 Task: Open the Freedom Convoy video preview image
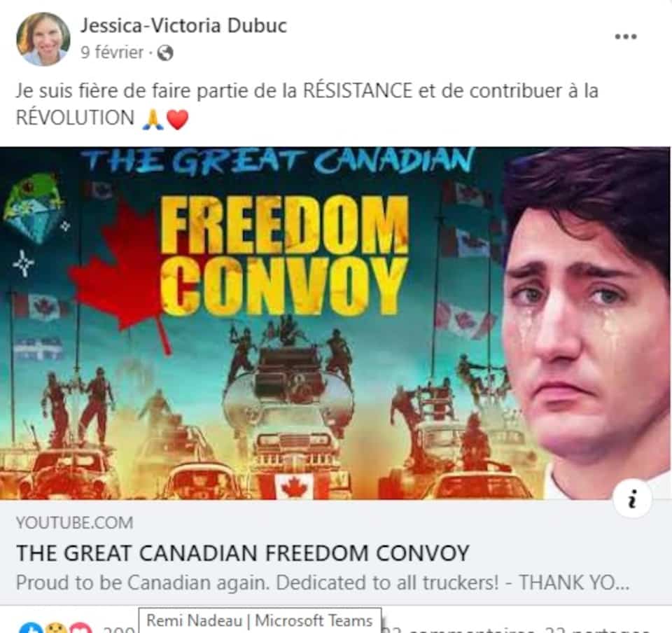coord(335,323)
